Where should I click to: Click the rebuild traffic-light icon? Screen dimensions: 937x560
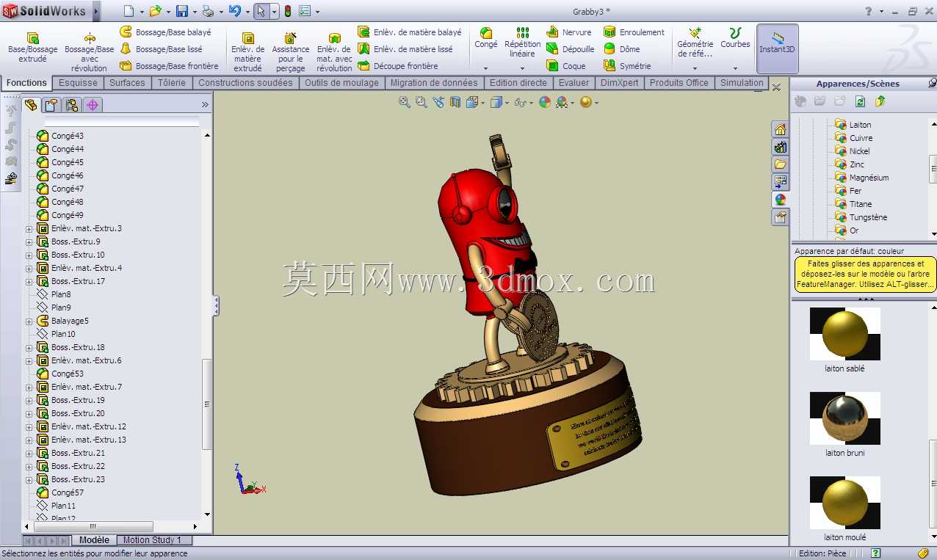(287, 11)
